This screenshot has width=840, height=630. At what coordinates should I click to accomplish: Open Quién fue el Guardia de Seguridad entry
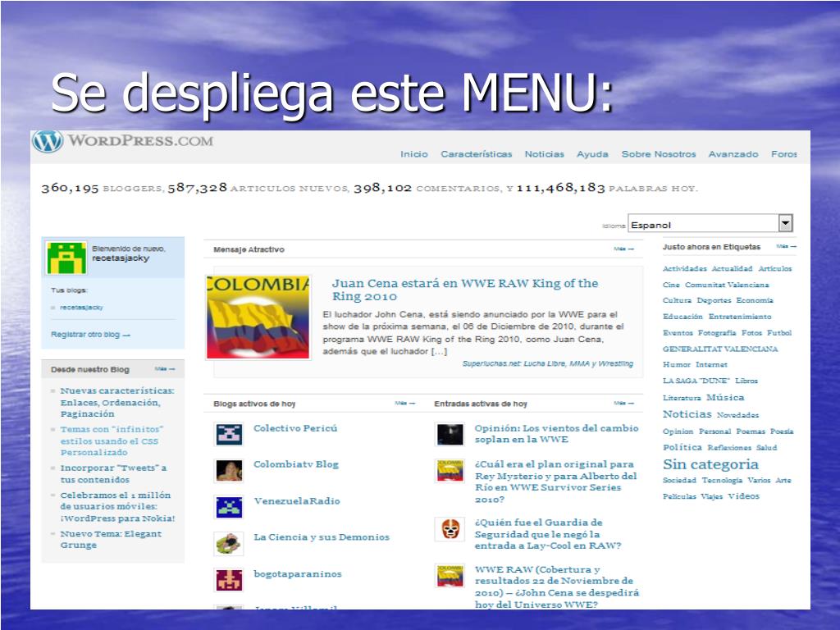click(x=548, y=534)
